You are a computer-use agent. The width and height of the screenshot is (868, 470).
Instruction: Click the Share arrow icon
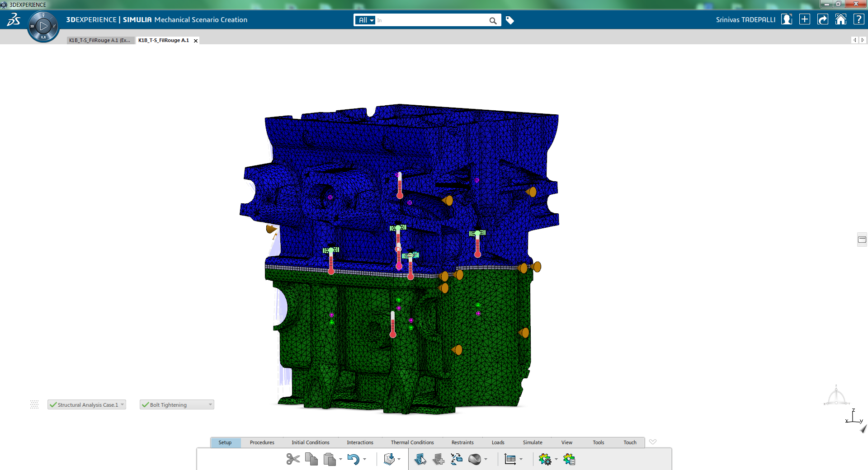[x=822, y=19]
